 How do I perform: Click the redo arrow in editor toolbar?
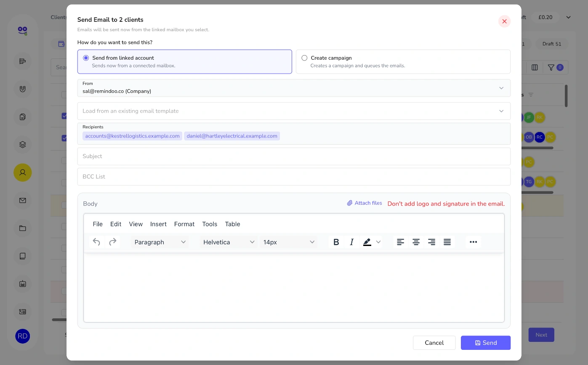[112, 242]
